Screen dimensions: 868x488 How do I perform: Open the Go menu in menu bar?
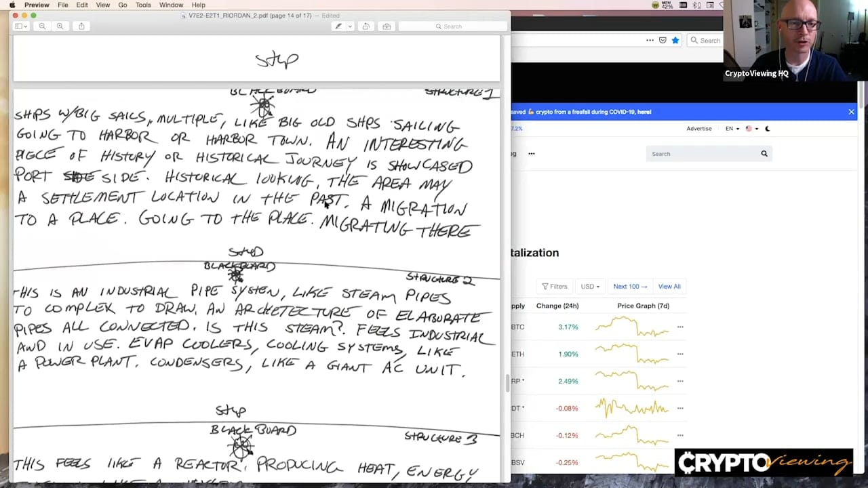[x=123, y=5]
